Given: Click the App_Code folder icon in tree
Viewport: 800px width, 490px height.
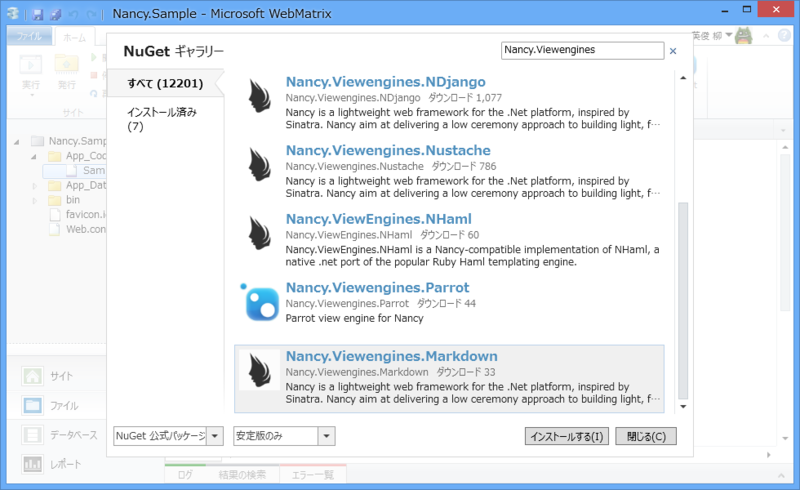Looking at the screenshot, I should [55, 156].
